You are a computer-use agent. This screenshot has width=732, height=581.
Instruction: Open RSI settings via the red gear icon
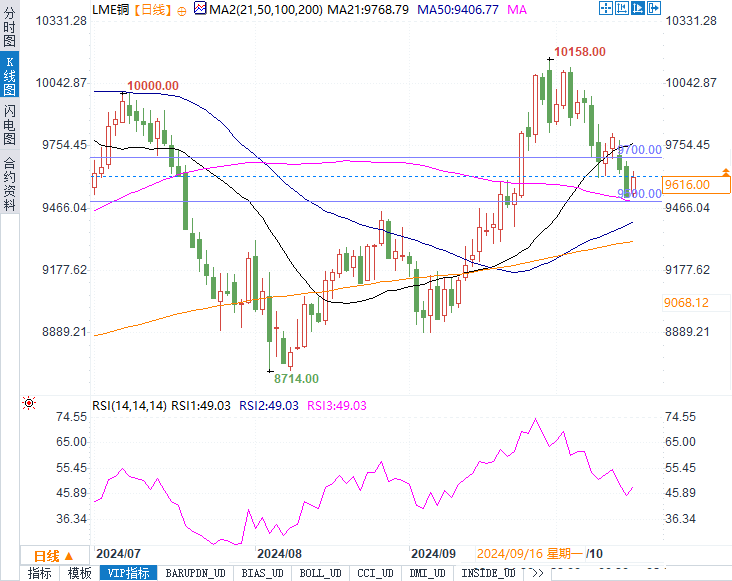[29, 403]
